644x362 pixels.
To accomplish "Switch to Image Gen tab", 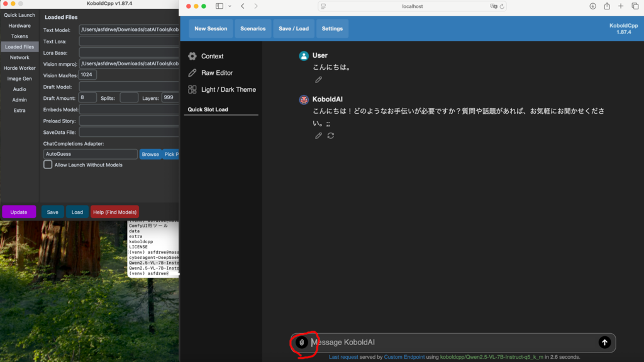I will point(19,79).
